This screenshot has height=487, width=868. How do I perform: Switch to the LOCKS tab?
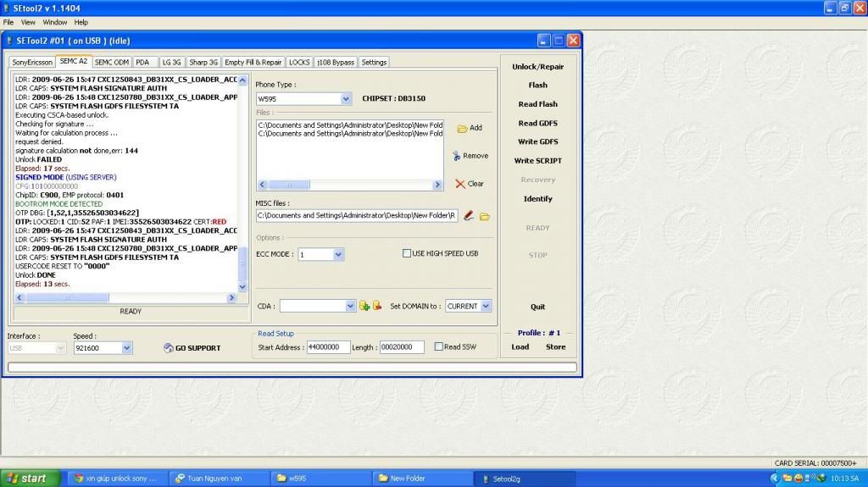(299, 63)
